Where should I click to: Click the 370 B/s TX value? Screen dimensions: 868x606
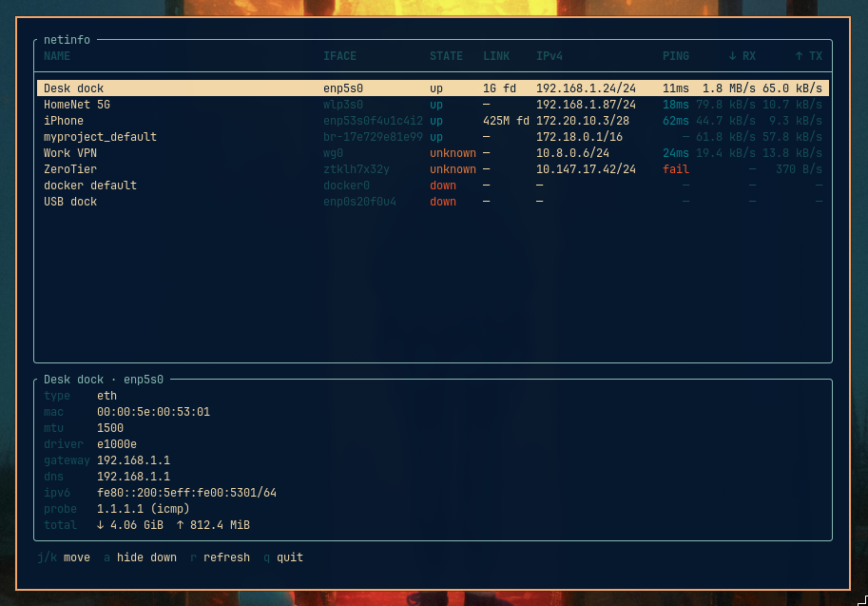coord(799,169)
